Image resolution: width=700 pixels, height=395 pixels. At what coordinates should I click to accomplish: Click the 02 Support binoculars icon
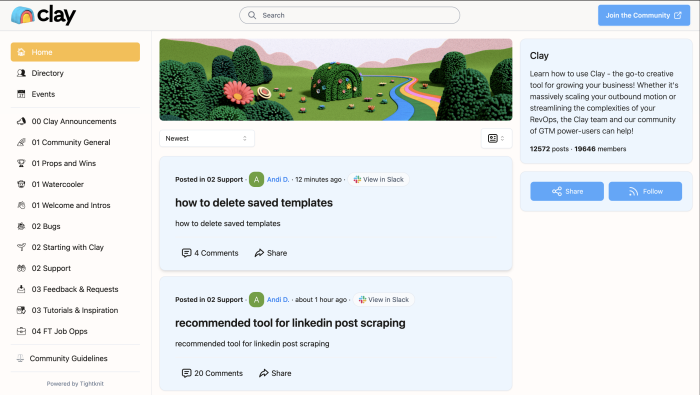pos(21,268)
